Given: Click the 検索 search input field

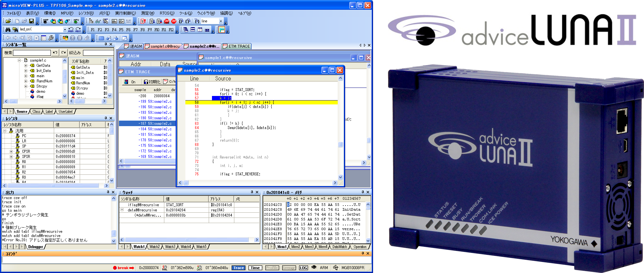Looking at the screenshot, I should [32, 53].
